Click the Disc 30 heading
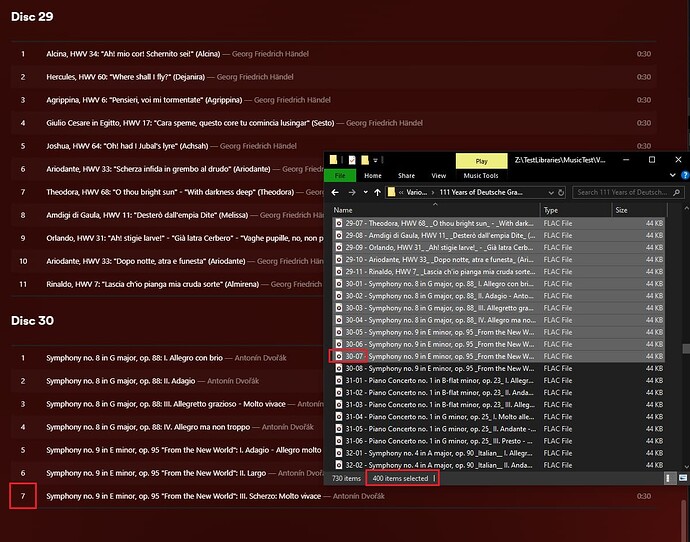The width and height of the screenshot is (690, 542). [x=32, y=321]
